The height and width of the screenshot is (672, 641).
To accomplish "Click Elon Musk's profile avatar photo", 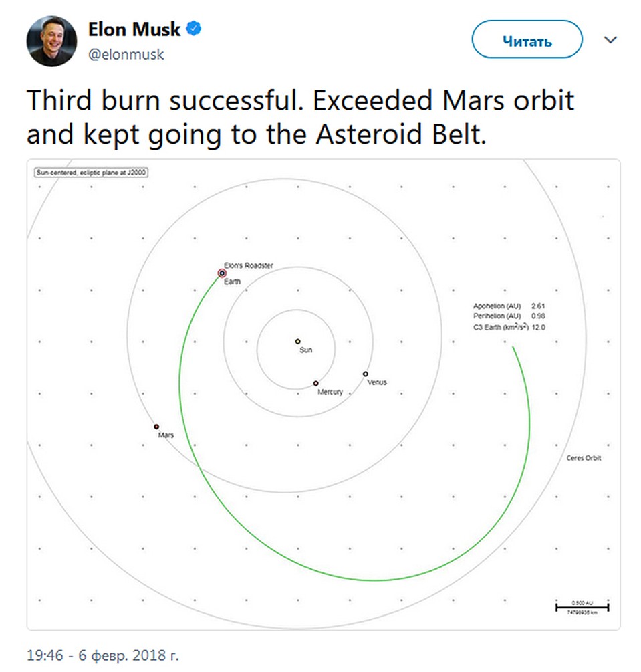I will (52, 41).
